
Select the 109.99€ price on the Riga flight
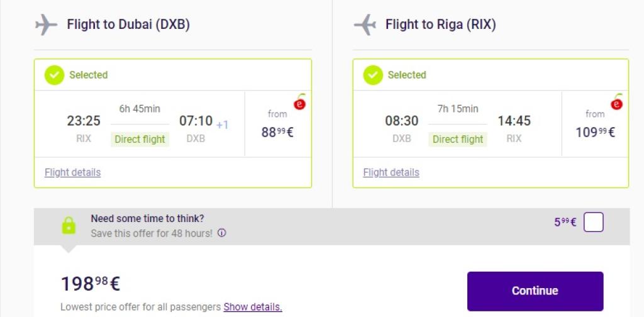tap(595, 132)
